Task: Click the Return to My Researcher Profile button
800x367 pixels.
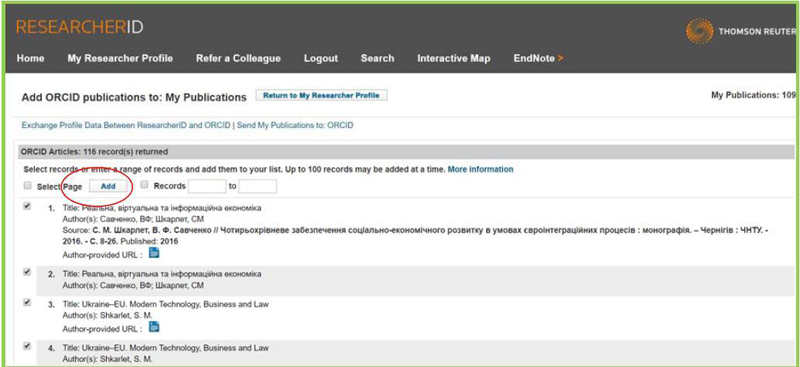Action: pos(321,95)
